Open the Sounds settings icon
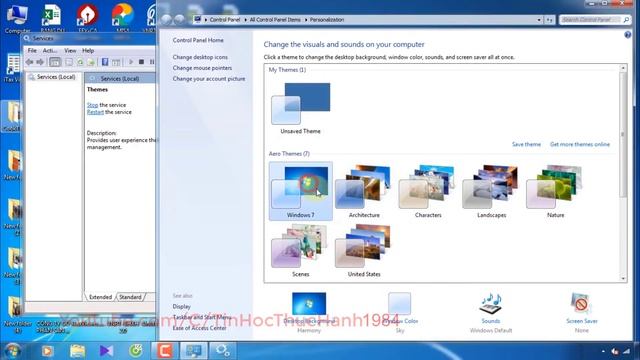Image resolution: width=640 pixels, height=360 pixels. click(491, 304)
